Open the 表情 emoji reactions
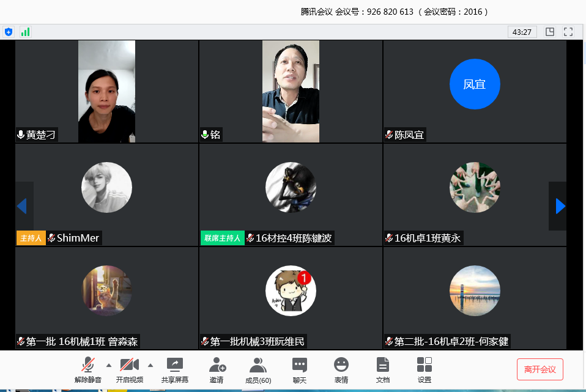Viewport: 586px width, 392px height. (341, 370)
